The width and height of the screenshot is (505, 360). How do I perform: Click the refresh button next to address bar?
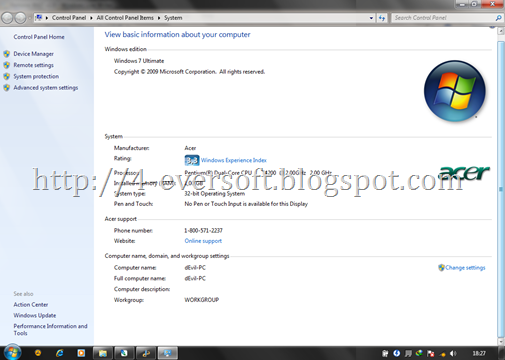click(382, 18)
